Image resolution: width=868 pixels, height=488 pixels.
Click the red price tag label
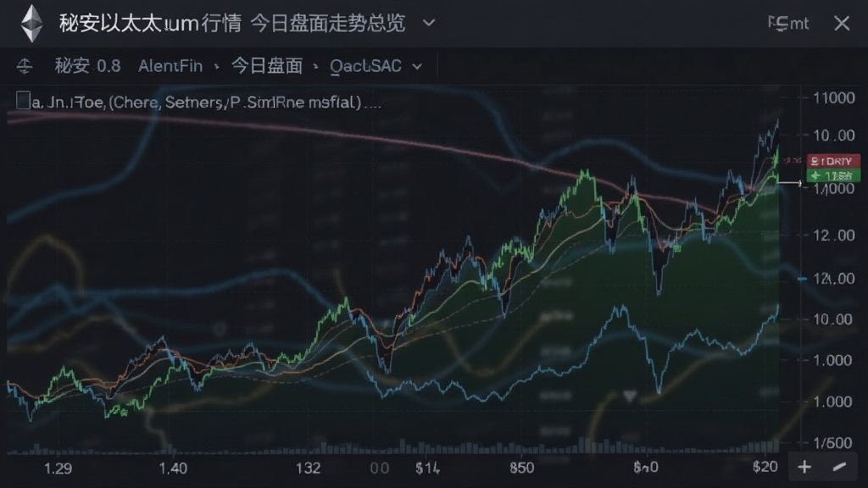point(833,161)
